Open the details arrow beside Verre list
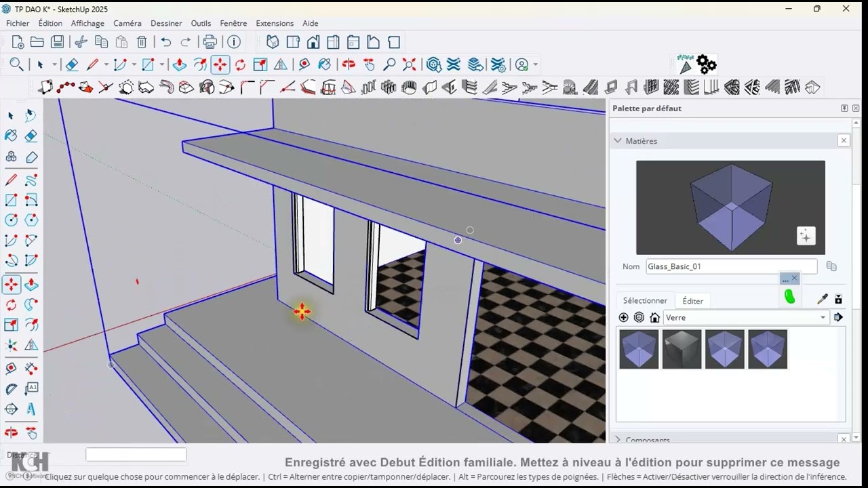Image resolution: width=868 pixels, height=488 pixels. pyautogui.click(x=839, y=317)
